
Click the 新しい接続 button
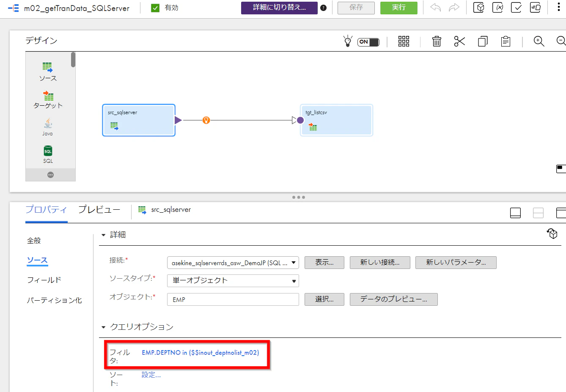point(380,263)
